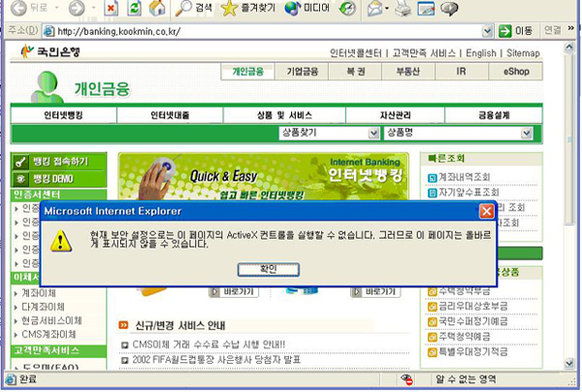582x392 pixels.
Task: Click the Back arrow toolbar icon
Action: click(18, 8)
